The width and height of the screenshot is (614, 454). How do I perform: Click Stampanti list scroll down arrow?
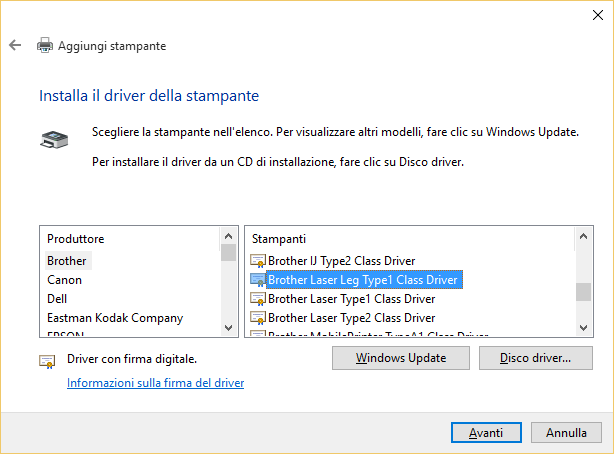pyautogui.click(x=583, y=327)
